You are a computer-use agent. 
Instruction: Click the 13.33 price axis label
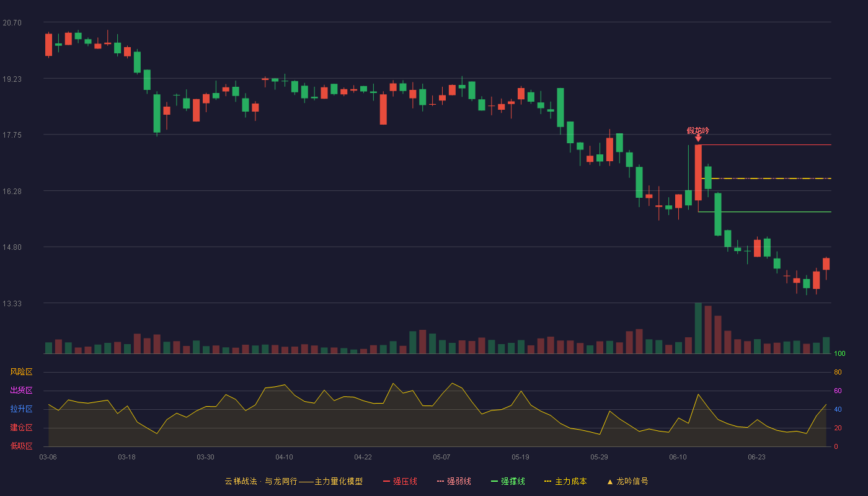[x=12, y=303]
